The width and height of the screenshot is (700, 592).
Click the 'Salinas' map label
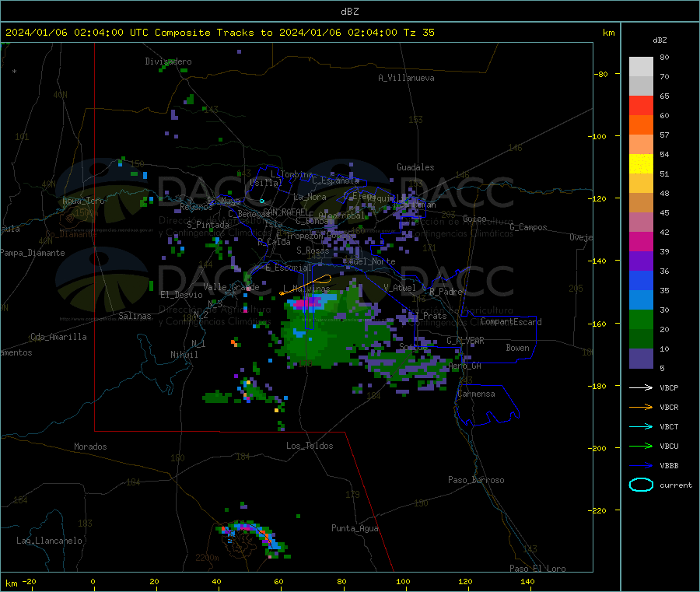click(135, 316)
